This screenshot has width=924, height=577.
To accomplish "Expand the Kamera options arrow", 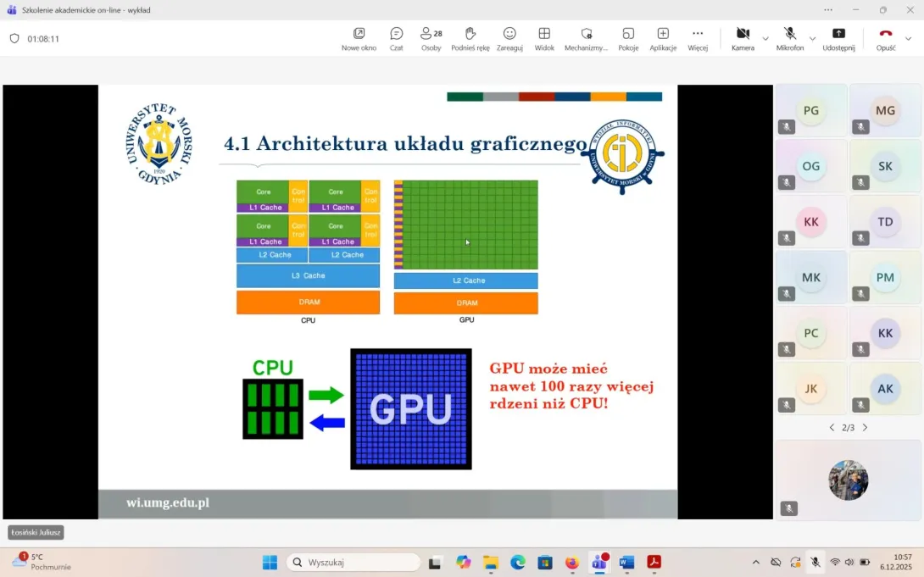I will tap(765, 39).
